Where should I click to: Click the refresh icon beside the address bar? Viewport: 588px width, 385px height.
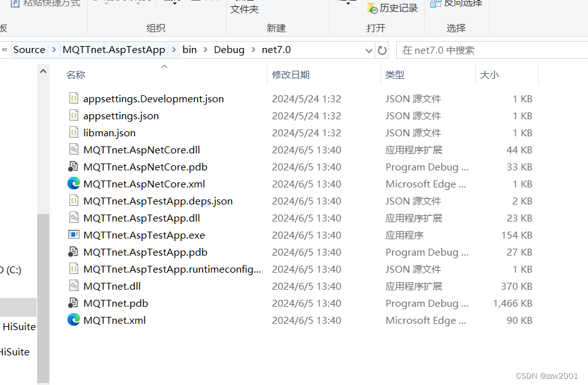[x=382, y=49]
